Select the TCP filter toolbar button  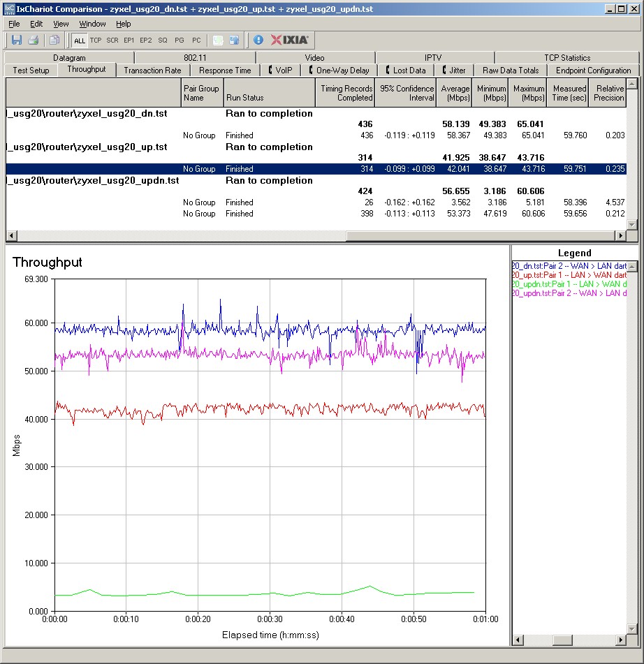click(x=96, y=40)
